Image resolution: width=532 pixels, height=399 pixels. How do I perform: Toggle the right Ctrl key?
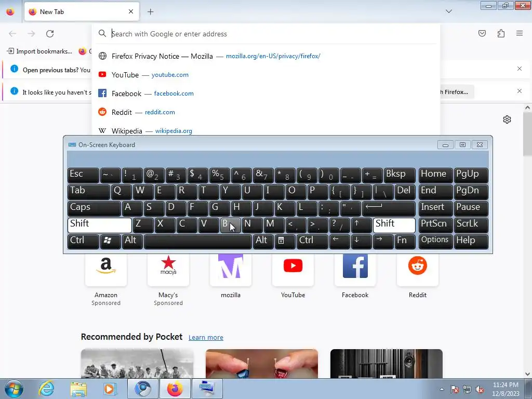[x=312, y=242]
